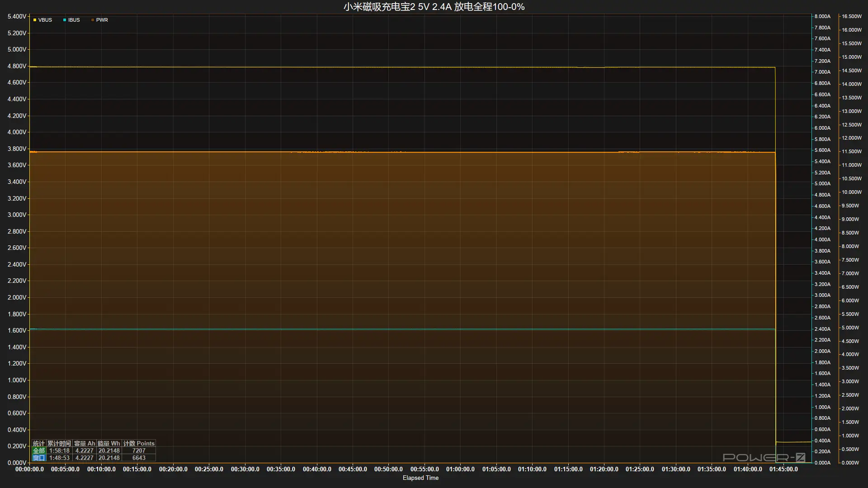Click the Elapsed Time axis label
The height and width of the screenshot is (488, 868).
pyautogui.click(x=420, y=478)
